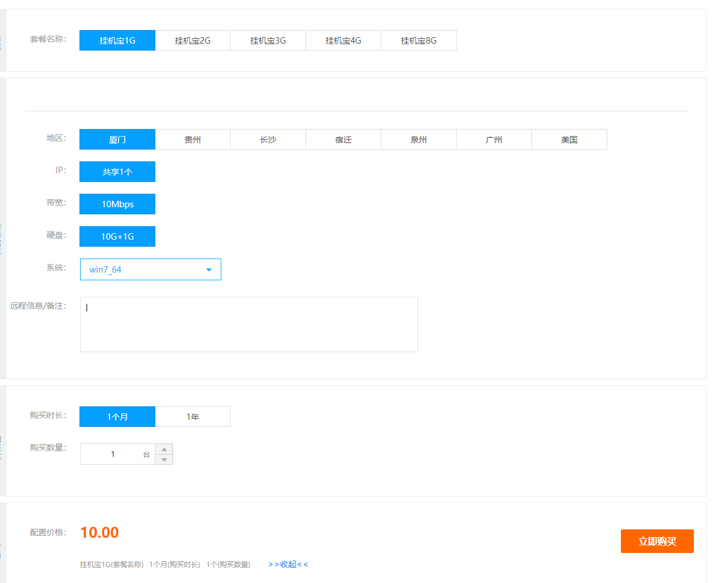Switch region to 美国
The width and height of the screenshot is (728, 583).
pyautogui.click(x=569, y=140)
